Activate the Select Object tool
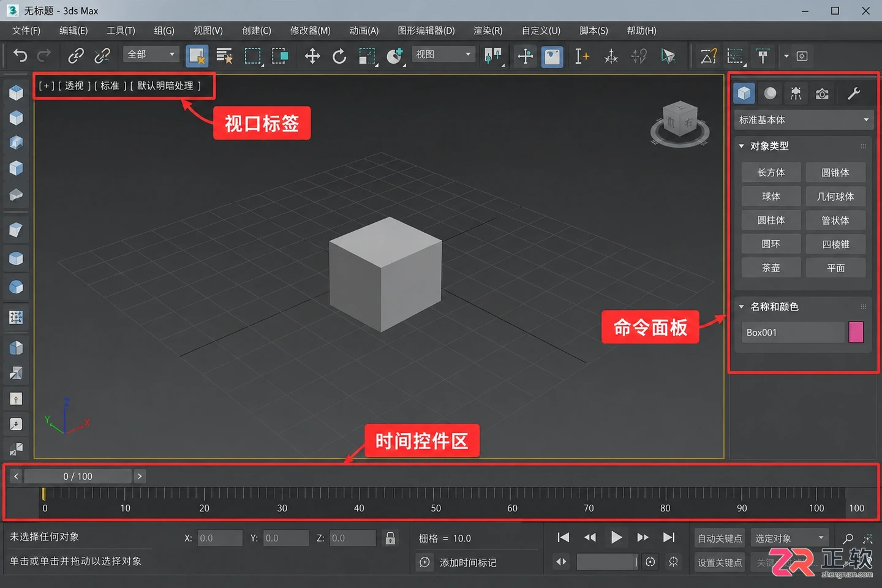 click(x=197, y=56)
